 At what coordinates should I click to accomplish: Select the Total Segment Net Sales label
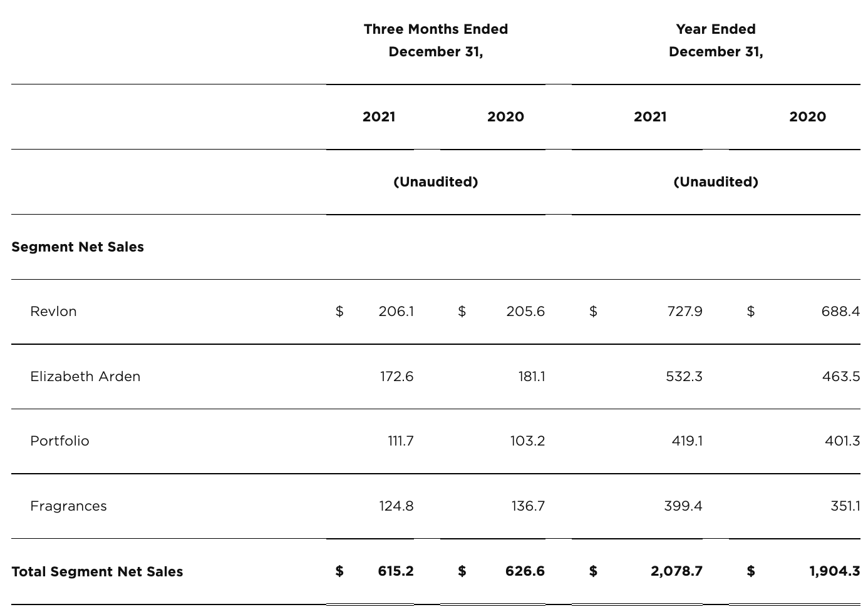click(x=97, y=572)
